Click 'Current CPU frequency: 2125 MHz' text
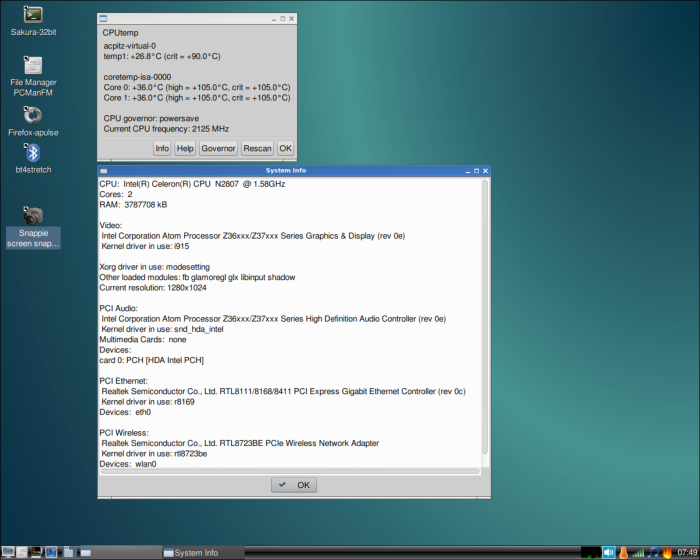 click(166, 129)
